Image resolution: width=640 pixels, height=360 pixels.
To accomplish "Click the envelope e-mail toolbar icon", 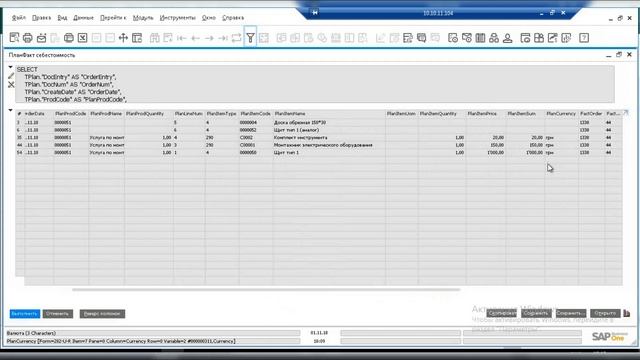I will coord(41,38).
